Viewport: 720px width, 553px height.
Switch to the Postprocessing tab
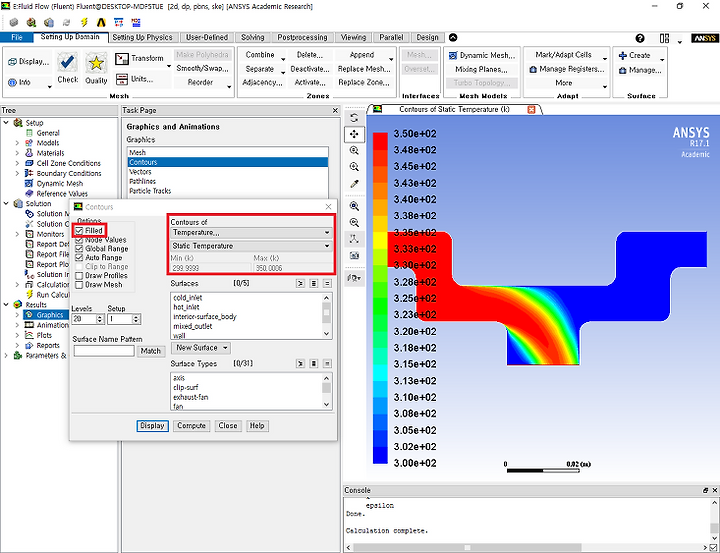point(302,37)
